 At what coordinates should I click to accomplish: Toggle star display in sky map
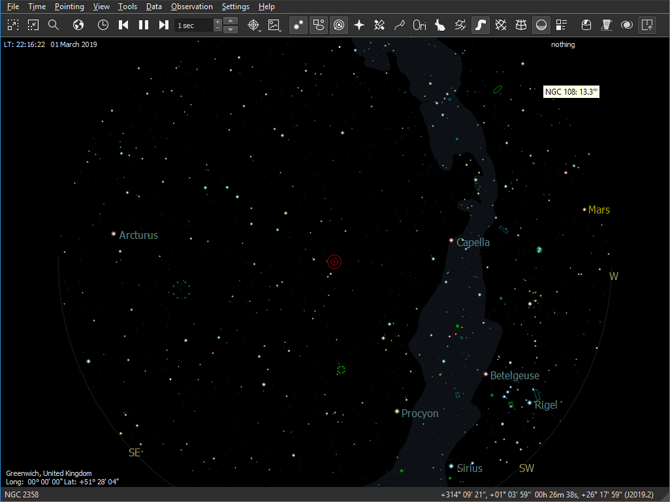299,25
